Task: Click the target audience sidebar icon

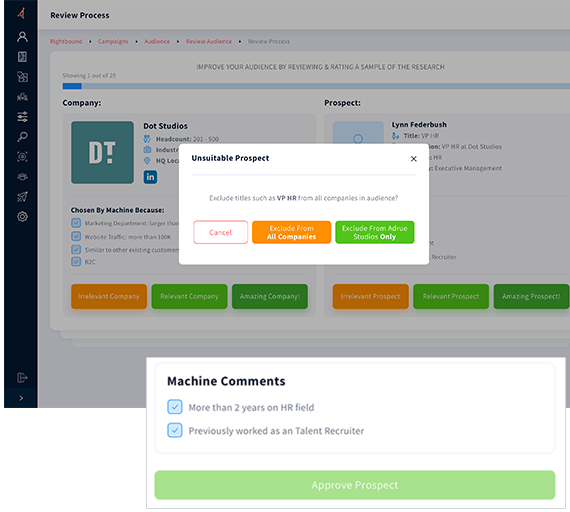Action: 22,157
